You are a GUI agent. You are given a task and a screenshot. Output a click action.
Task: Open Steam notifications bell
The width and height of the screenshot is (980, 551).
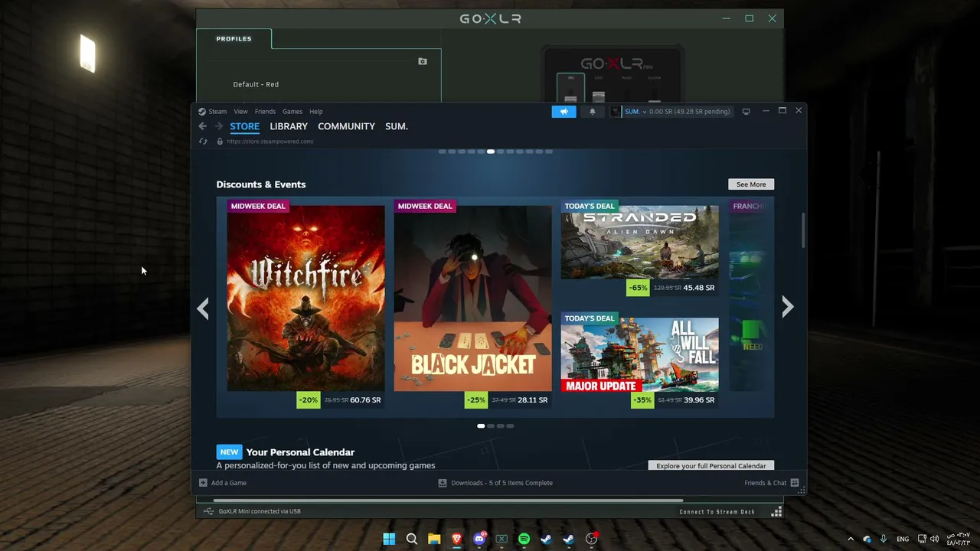click(x=592, y=112)
